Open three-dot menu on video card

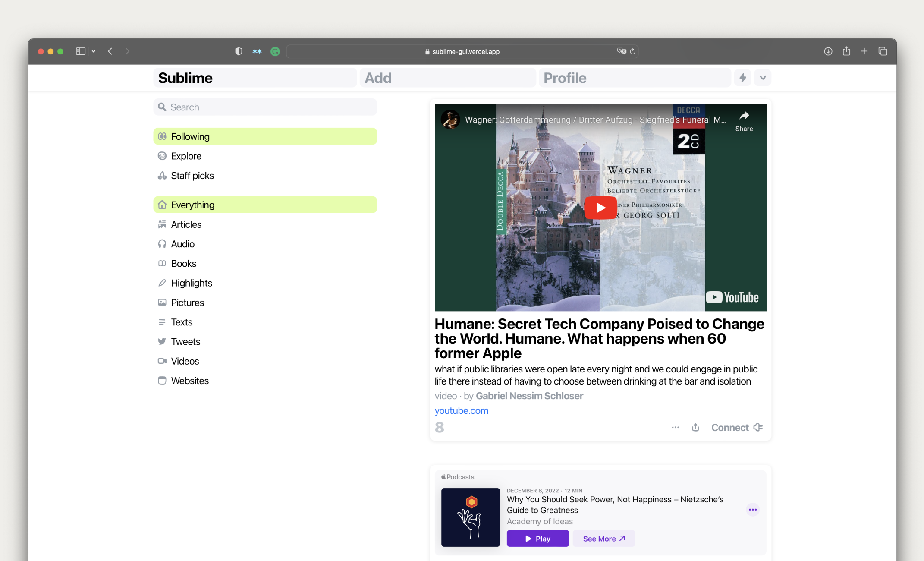tap(675, 427)
